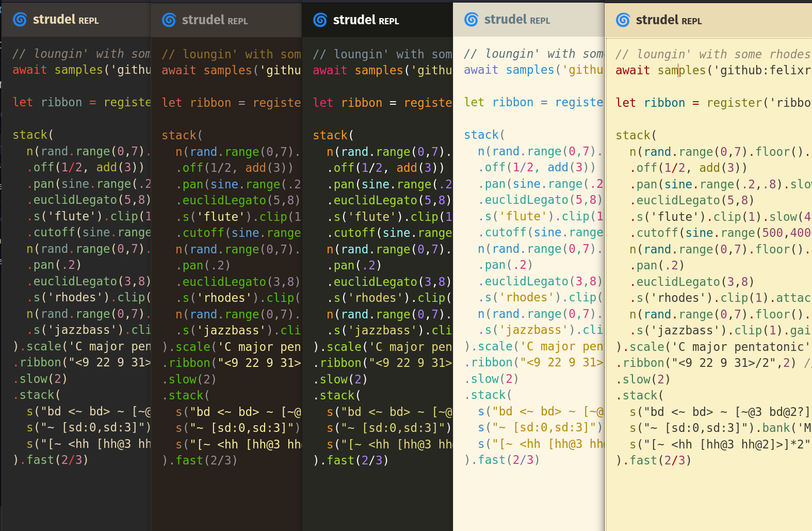Click the 'strudel REPL' title in the leftmost gray panel
Image resolution: width=812 pixels, height=531 pixels.
pos(66,20)
